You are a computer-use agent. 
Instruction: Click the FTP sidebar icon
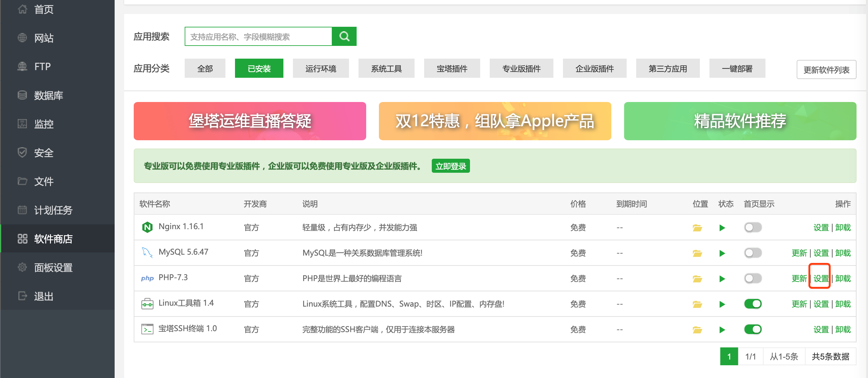coord(22,66)
